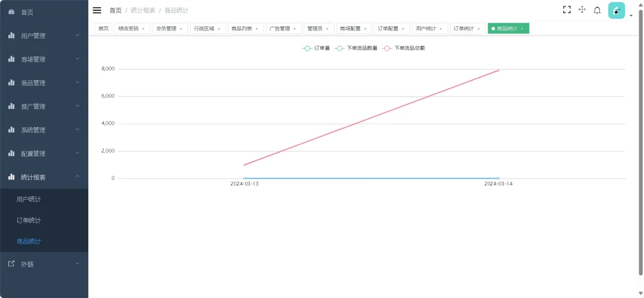
Task: Toggle the 下单货品数量 legend series
Action: (356, 48)
